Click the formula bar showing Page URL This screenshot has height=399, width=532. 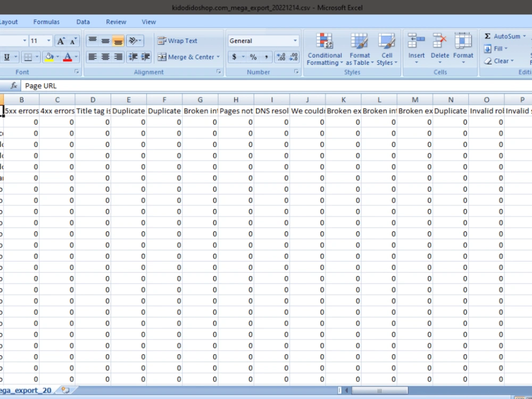(276, 86)
